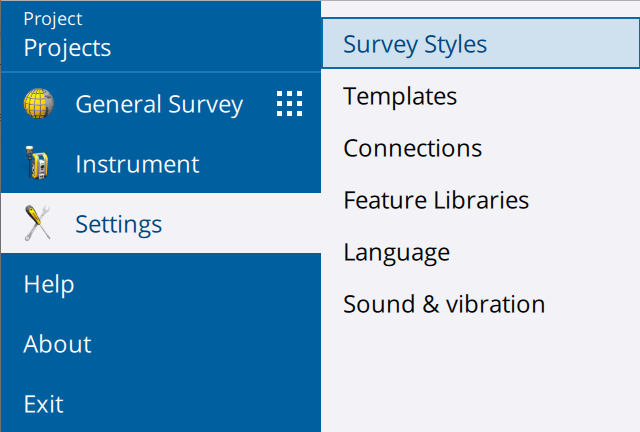Image resolution: width=640 pixels, height=432 pixels.
Task: Open Feature Libraries
Action: (x=436, y=200)
